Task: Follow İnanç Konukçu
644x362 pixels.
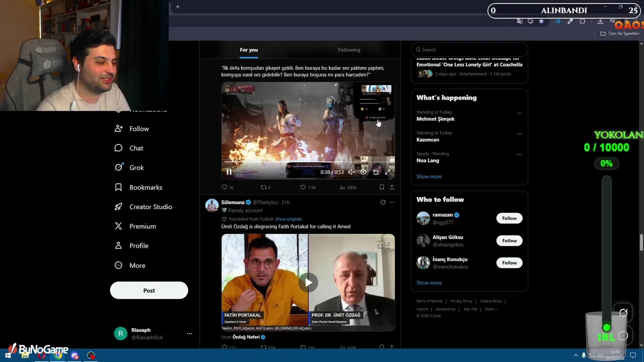Action: [x=509, y=262]
